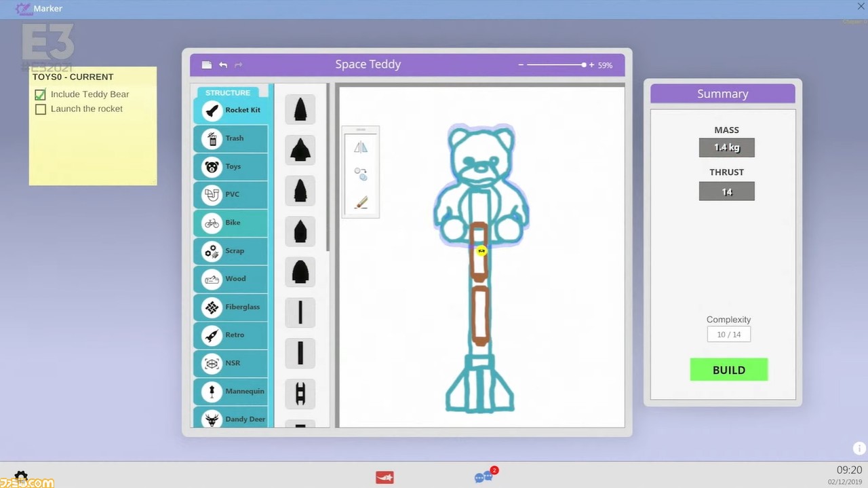Pick the wide nose cone second part
Screen dimensions: 868x488
pyautogui.click(x=300, y=150)
